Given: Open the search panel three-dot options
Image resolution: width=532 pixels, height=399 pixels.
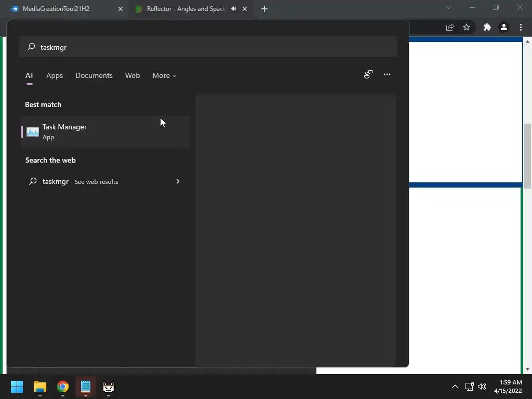Looking at the screenshot, I should click(x=387, y=74).
